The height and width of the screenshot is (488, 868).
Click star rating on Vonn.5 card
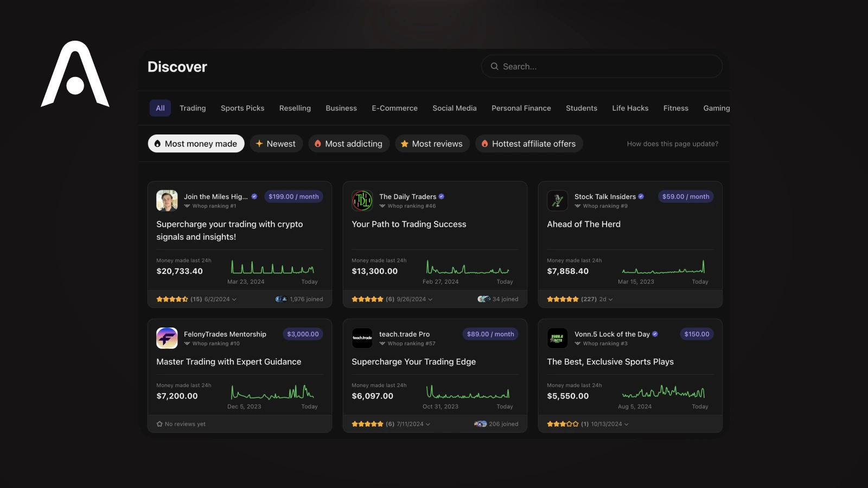pyautogui.click(x=563, y=424)
